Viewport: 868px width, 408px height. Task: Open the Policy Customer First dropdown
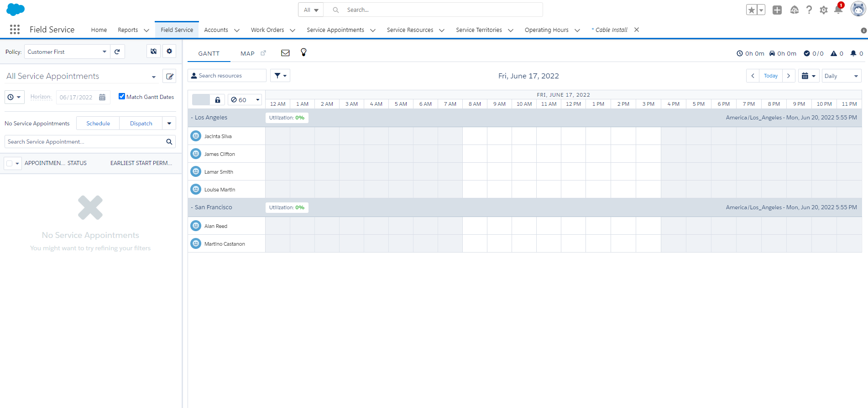pyautogui.click(x=67, y=52)
